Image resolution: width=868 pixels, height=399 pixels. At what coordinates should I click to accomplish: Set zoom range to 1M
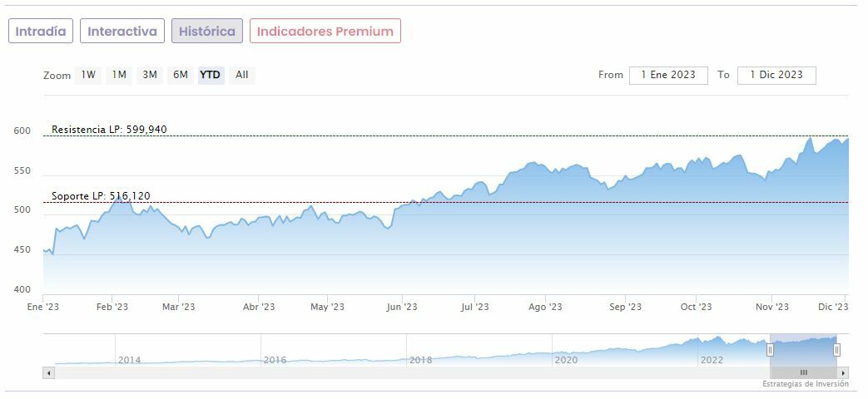coord(119,75)
